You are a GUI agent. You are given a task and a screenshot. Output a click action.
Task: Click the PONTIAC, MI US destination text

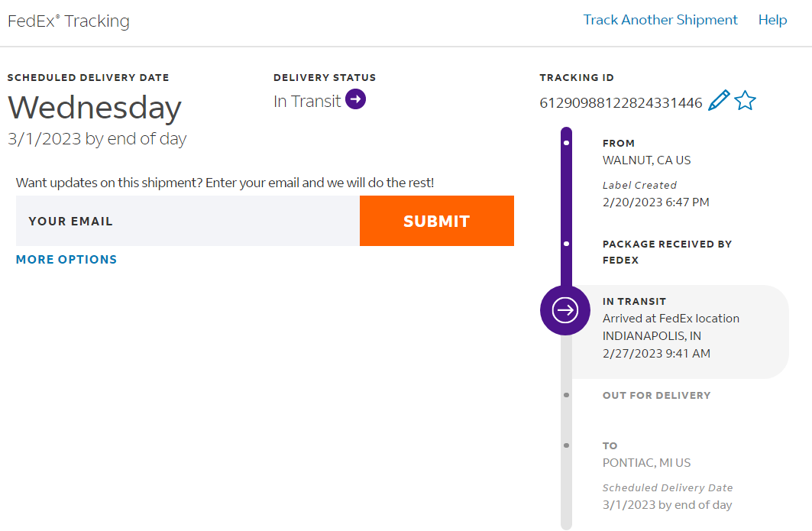(646, 462)
